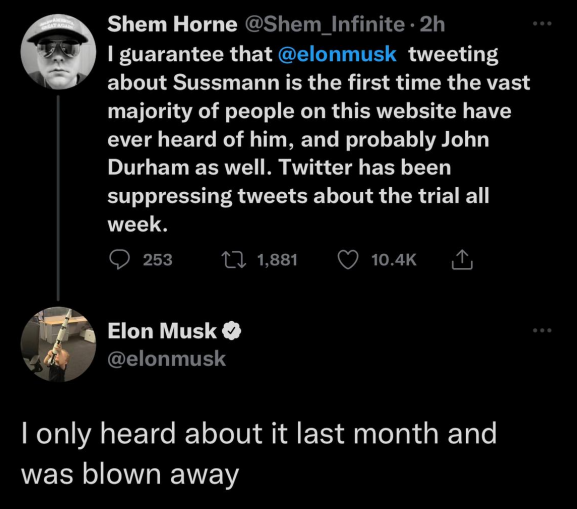Click Elon Musk's verified badge
This screenshot has width=577, height=509.
[231, 331]
